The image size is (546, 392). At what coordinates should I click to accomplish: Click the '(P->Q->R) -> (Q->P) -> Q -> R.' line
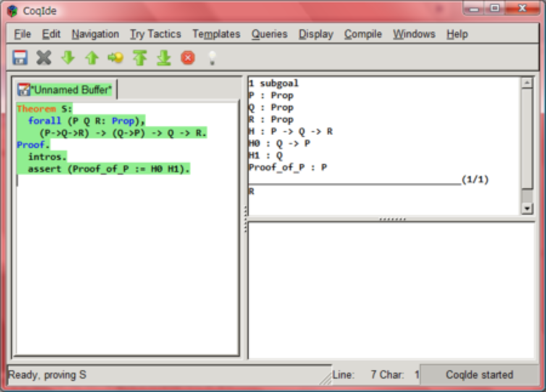(x=123, y=133)
